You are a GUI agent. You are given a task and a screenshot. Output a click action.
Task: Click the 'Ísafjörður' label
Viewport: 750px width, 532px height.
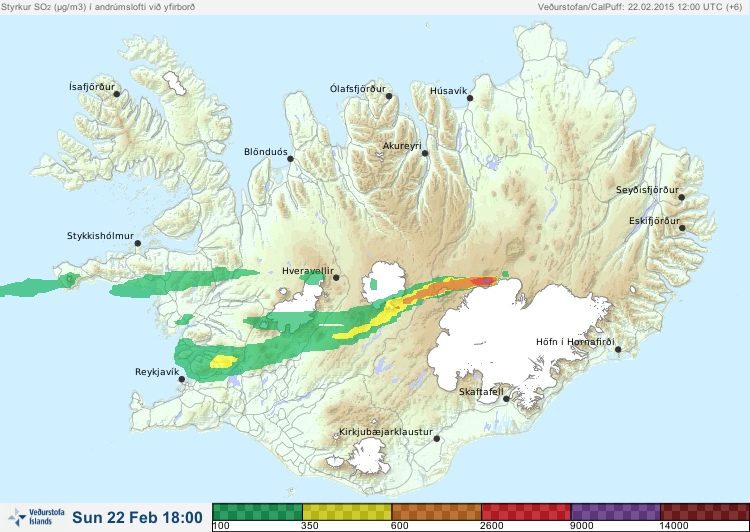coord(92,87)
